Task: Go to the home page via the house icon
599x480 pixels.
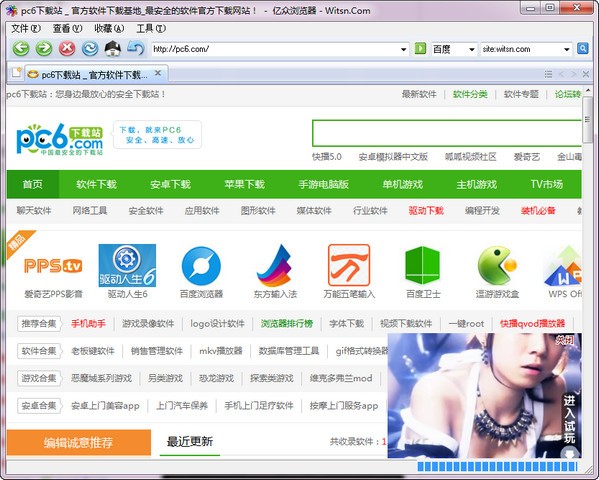Action: [x=113, y=49]
